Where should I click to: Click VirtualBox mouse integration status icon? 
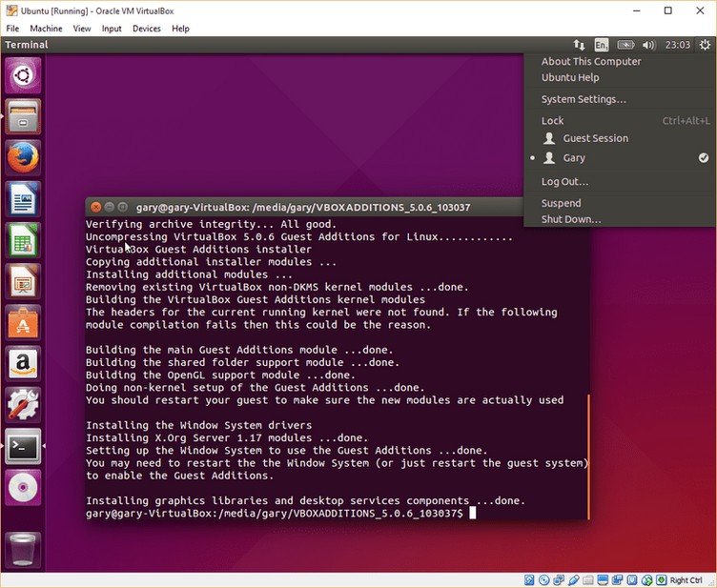point(646,580)
